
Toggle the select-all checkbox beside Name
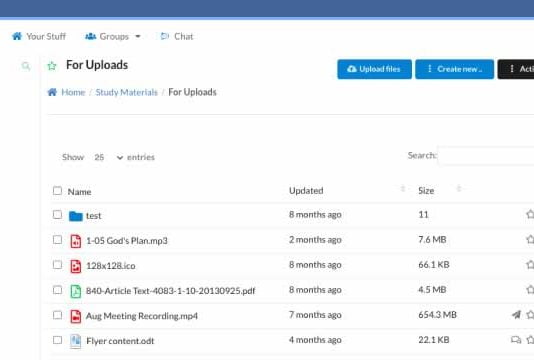(x=58, y=190)
